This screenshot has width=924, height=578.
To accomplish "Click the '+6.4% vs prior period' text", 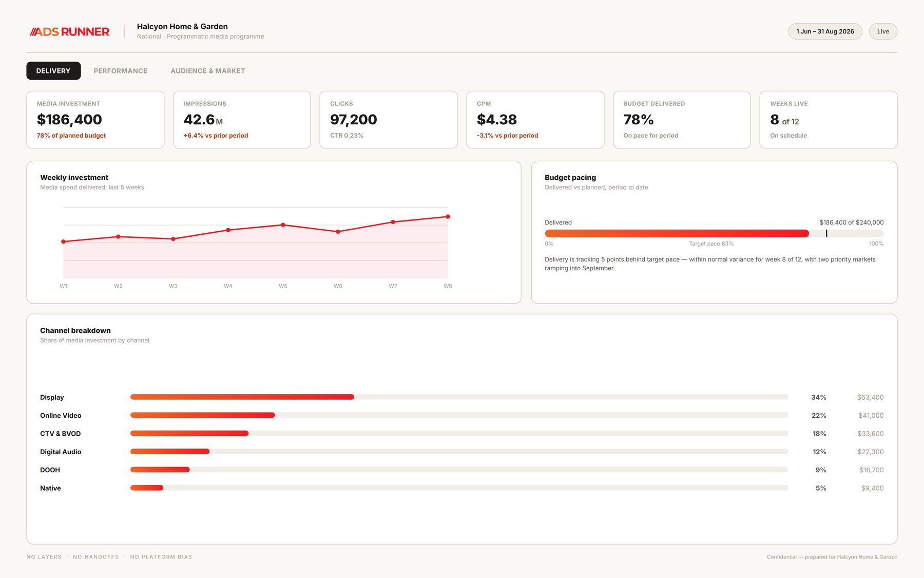I will pos(216,136).
